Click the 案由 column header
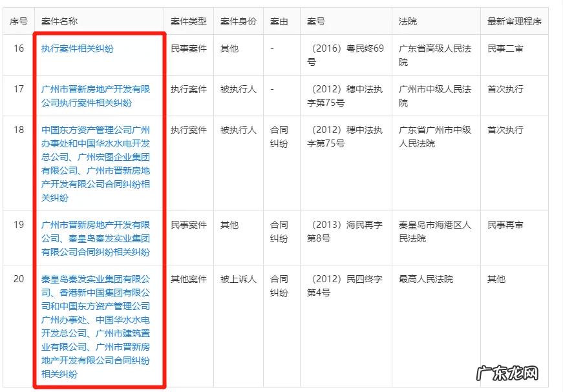This screenshot has width=563, height=392. click(x=280, y=20)
